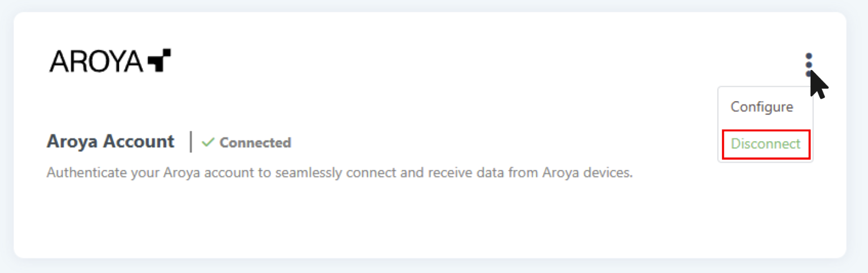Viewport: 868px width, 273px height.
Task: Click the green Connected checkmark icon
Action: click(x=208, y=143)
